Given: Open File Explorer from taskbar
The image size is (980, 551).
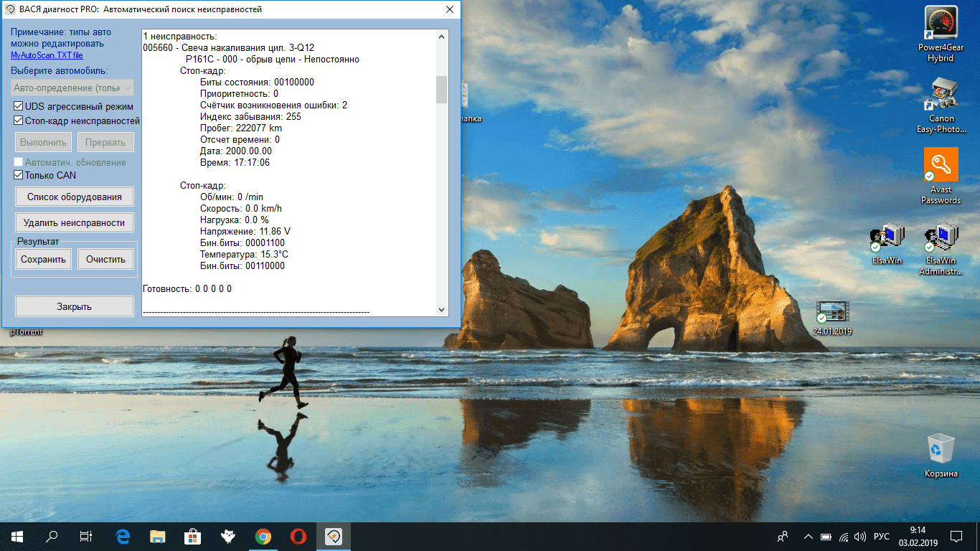Looking at the screenshot, I should [158, 537].
